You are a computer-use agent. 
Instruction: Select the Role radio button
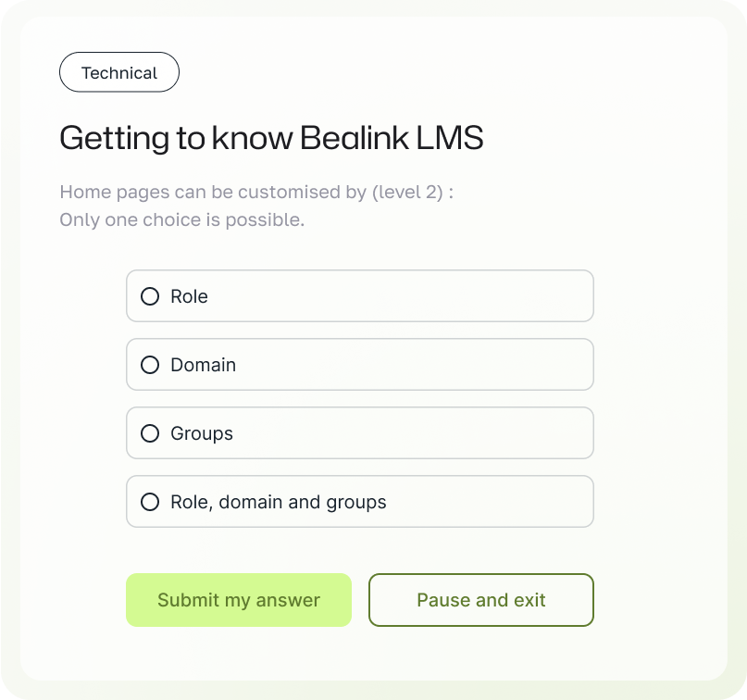(x=150, y=296)
